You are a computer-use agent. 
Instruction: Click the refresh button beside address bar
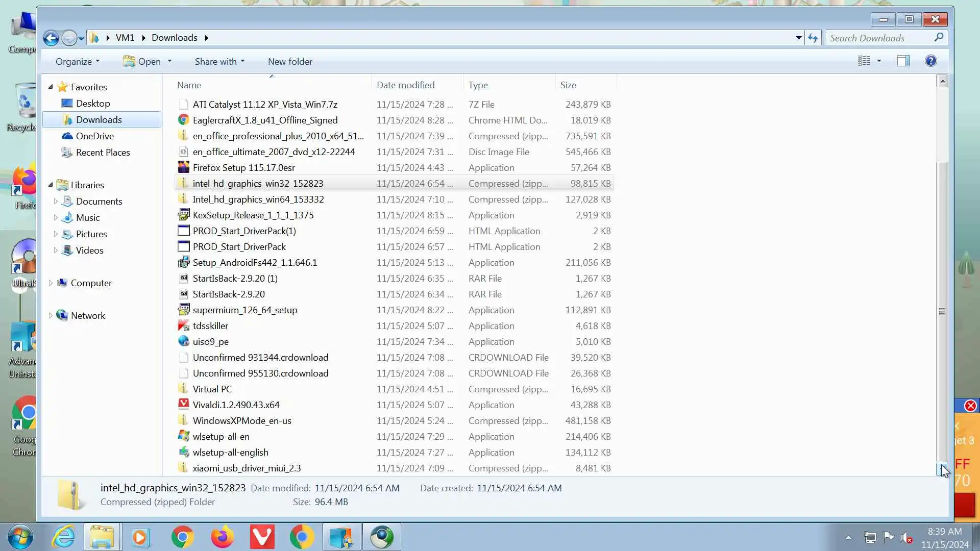click(813, 38)
